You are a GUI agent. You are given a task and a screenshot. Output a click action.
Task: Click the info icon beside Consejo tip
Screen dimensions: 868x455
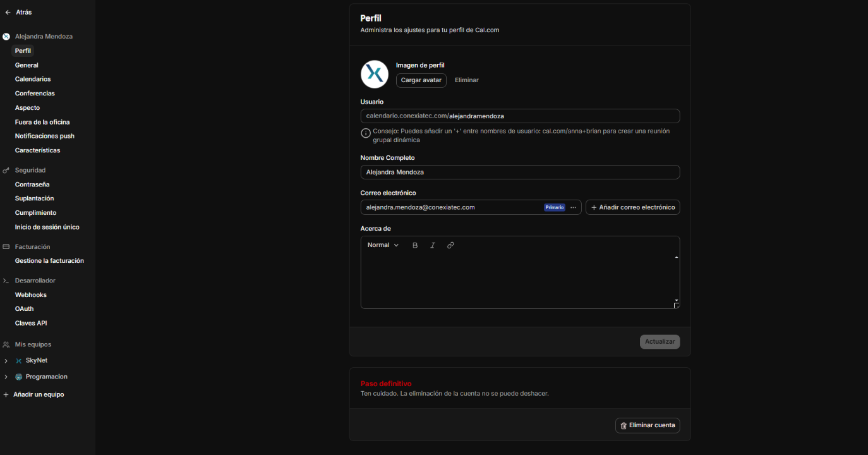point(366,133)
